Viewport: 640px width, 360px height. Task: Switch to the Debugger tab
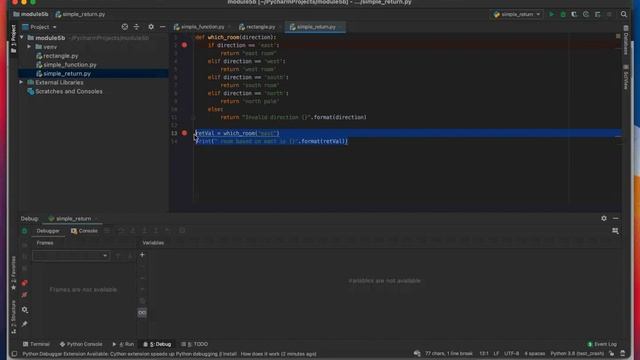[x=48, y=231]
